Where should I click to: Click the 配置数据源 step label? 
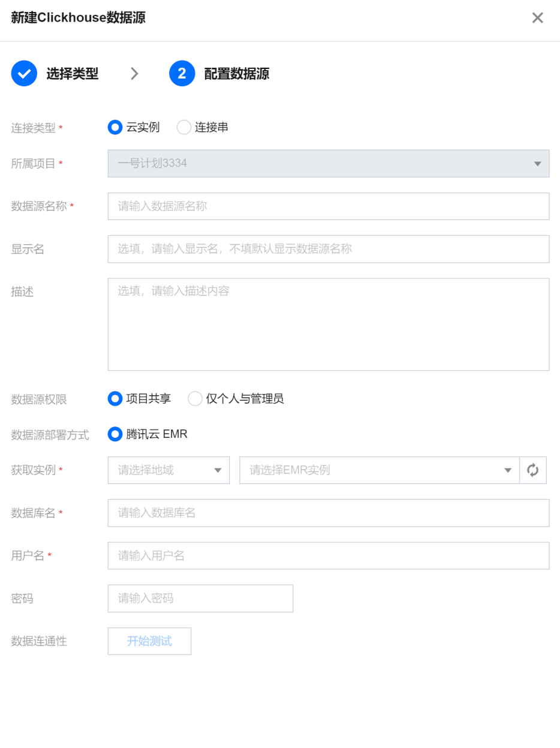[236, 74]
